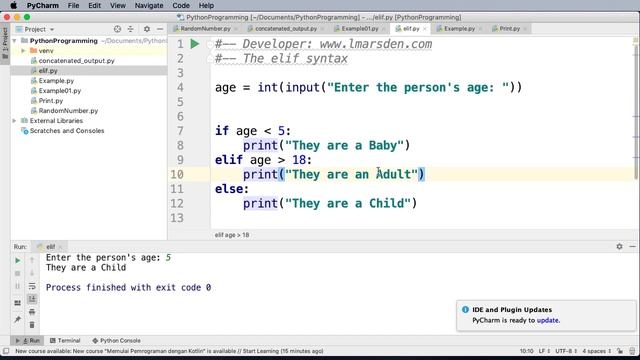Click the info icon in update notification

465,309
